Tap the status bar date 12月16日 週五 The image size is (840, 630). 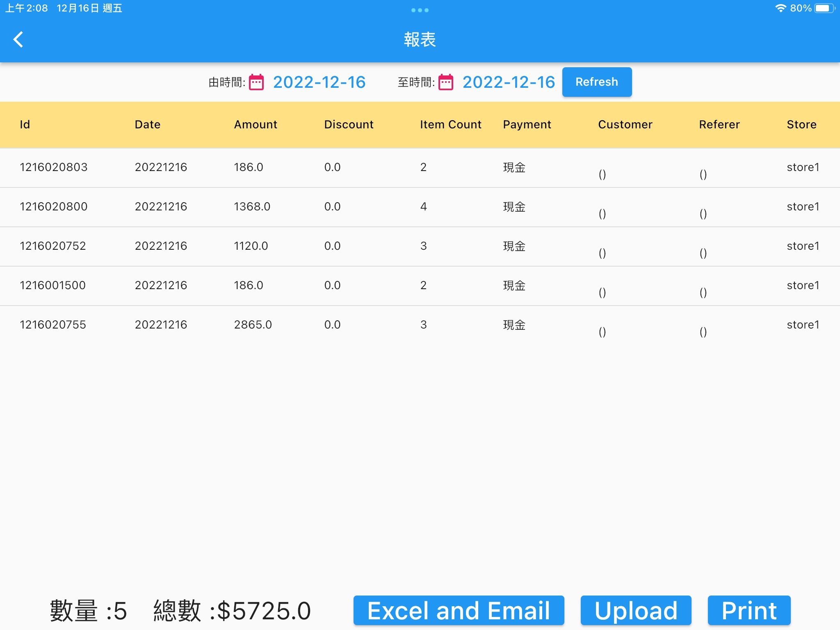click(89, 8)
